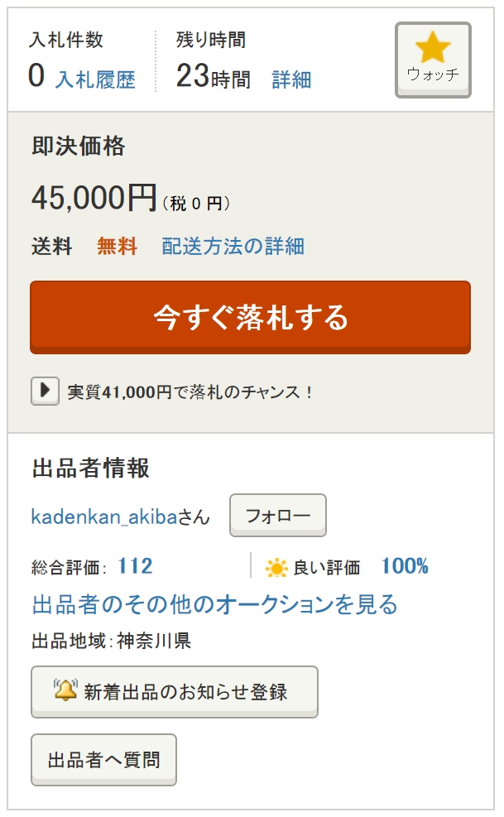Click the 無料 shipping cost label

117,246
